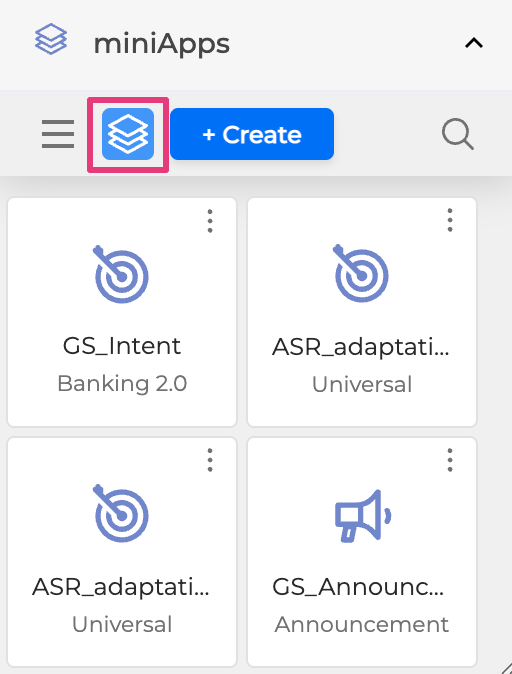The height and width of the screenshot is (674, 512).
Task: Open options menu for GS_Intent card
Action: click(x=210, y=221)
